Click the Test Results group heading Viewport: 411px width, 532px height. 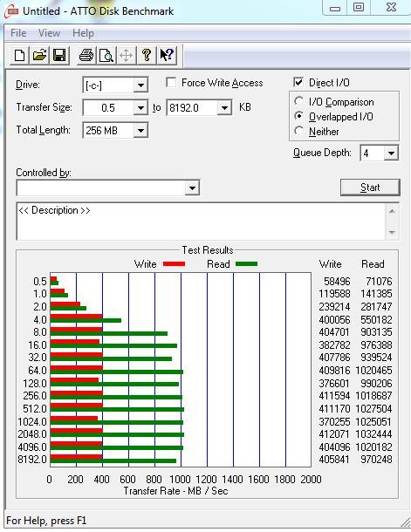[x=208, y=250]
